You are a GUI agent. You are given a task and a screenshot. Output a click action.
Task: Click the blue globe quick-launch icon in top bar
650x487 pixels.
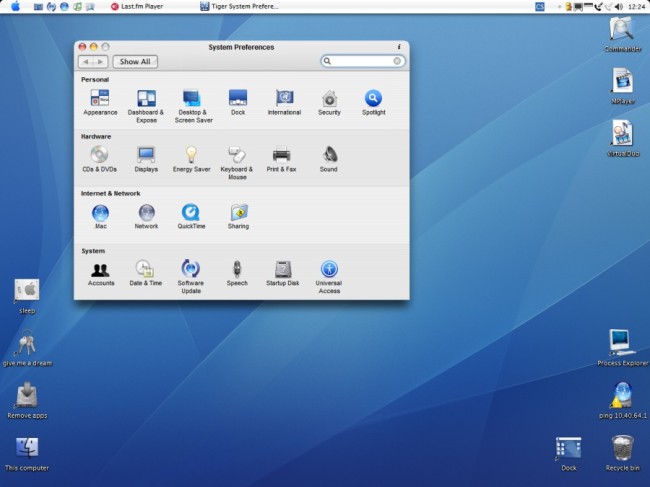tap(64, 7)
